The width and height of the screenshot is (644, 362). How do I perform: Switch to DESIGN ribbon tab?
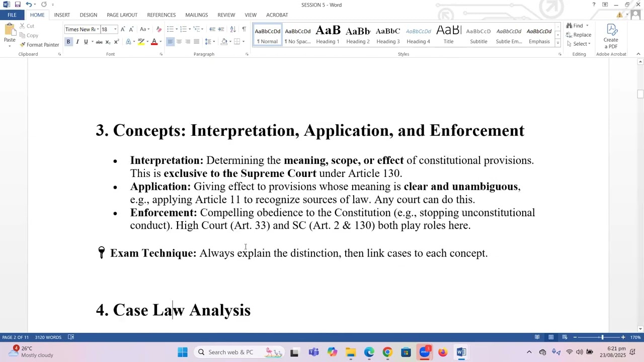click(x=89, y=15)
